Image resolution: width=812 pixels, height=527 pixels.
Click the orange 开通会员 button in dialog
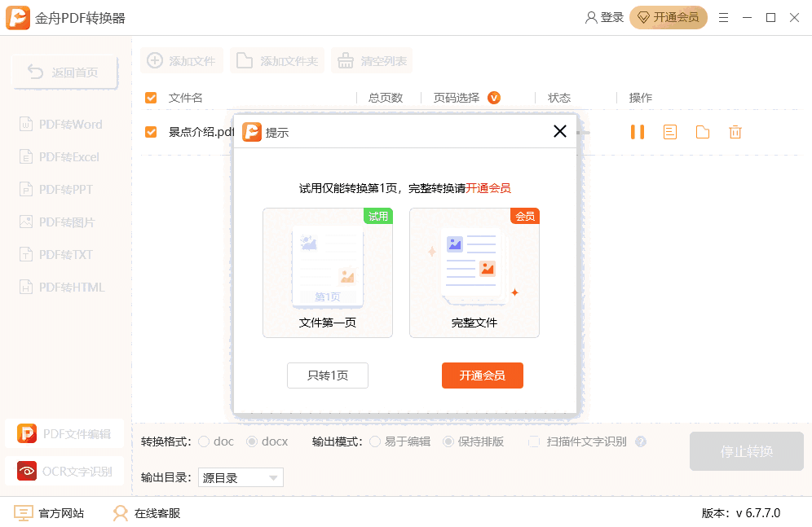click(482, 375)
